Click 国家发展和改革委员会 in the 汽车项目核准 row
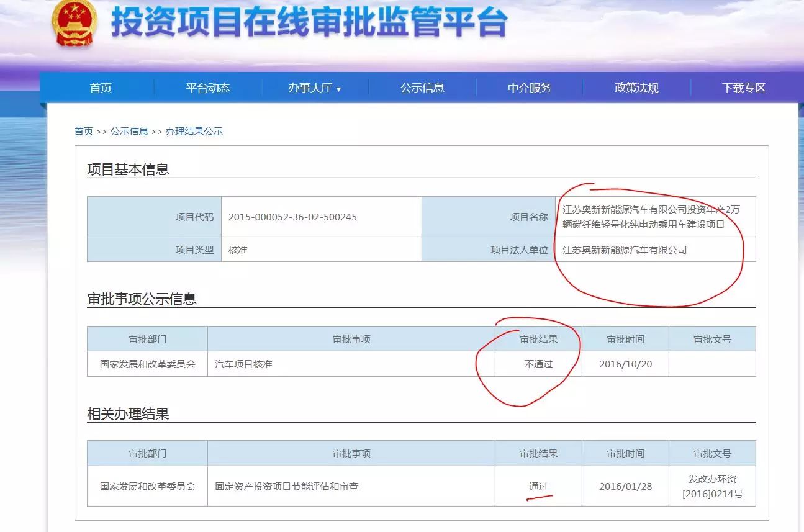This screenshot has height=532, width=804. pyautogui.click(x=148, y=364)
